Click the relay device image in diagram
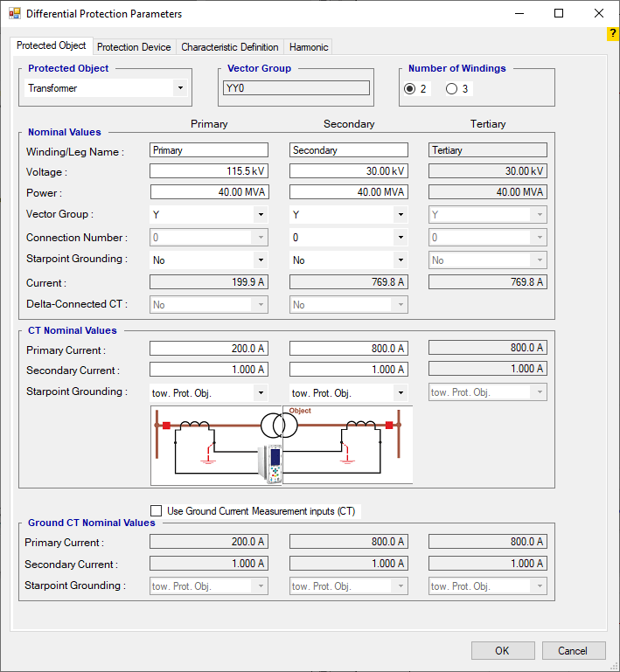Screen dimensions: 620x672 (x=275, y=465)
